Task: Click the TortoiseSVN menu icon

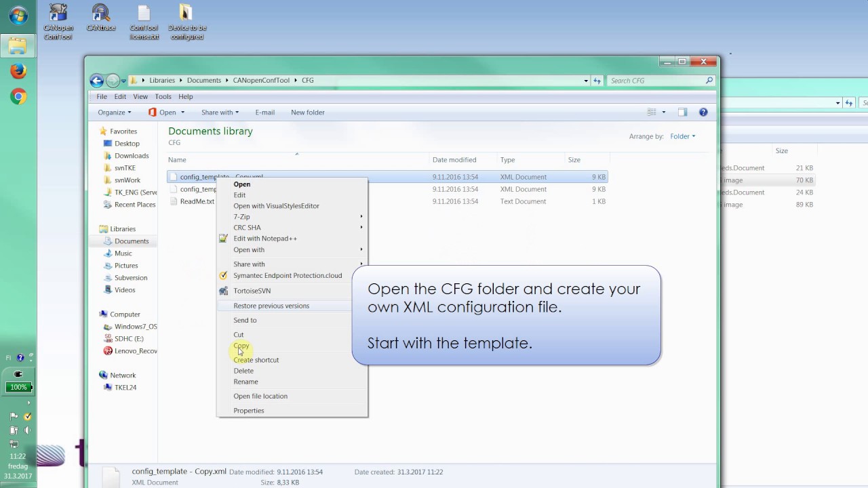Action: (x=223, y=291)
